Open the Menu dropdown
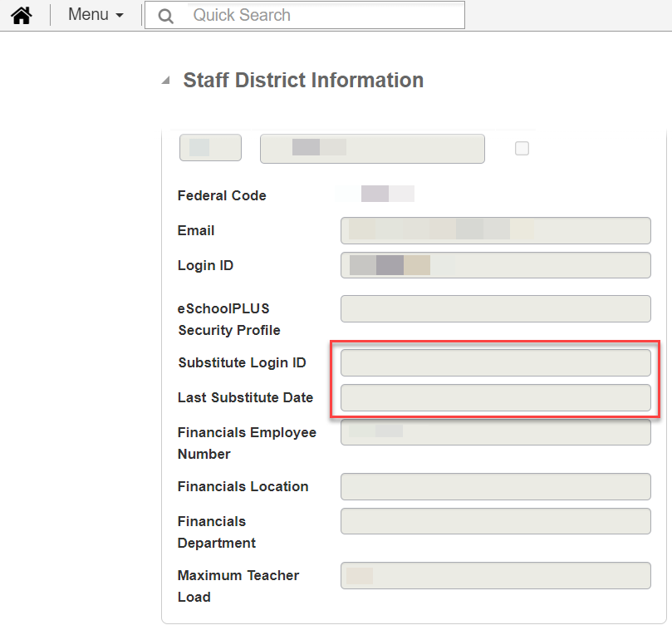The height and width of the screenshot is (635, 672). click(96, 15)
